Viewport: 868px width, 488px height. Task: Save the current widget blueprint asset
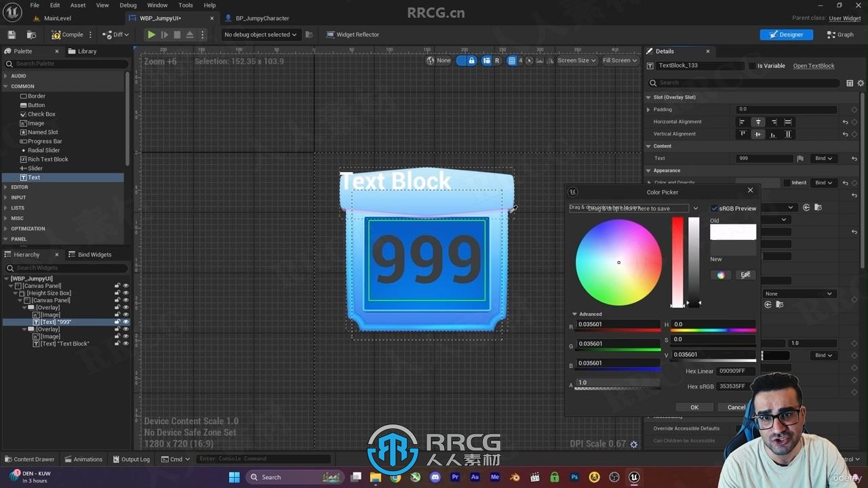pos(12,35)
